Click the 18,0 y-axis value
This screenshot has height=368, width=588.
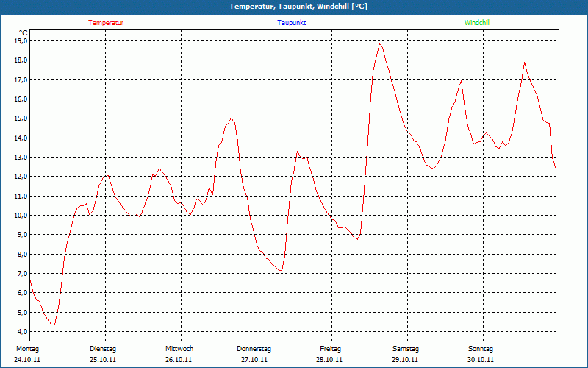point(21,60)
